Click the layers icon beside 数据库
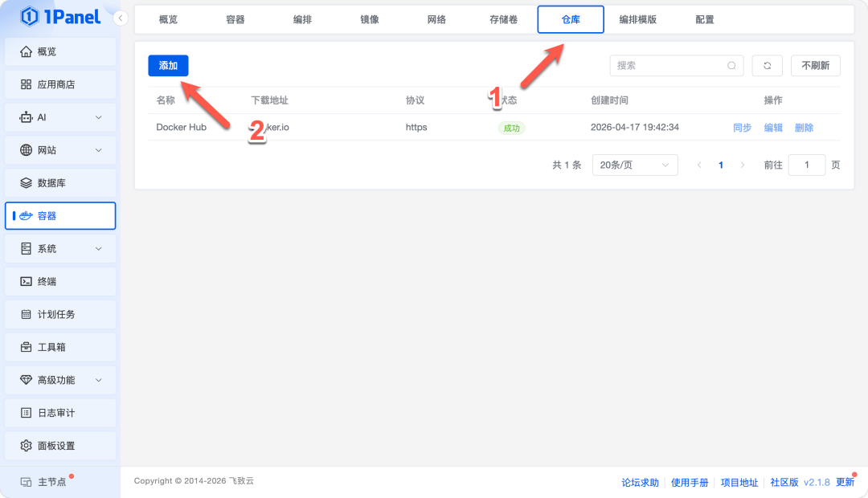 tap(26, 182)
